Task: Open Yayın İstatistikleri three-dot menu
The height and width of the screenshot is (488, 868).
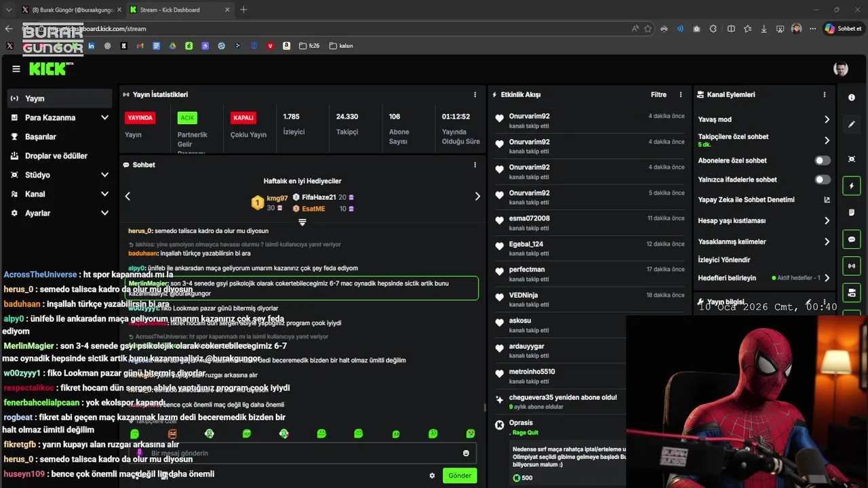Action: pos(475,95)
